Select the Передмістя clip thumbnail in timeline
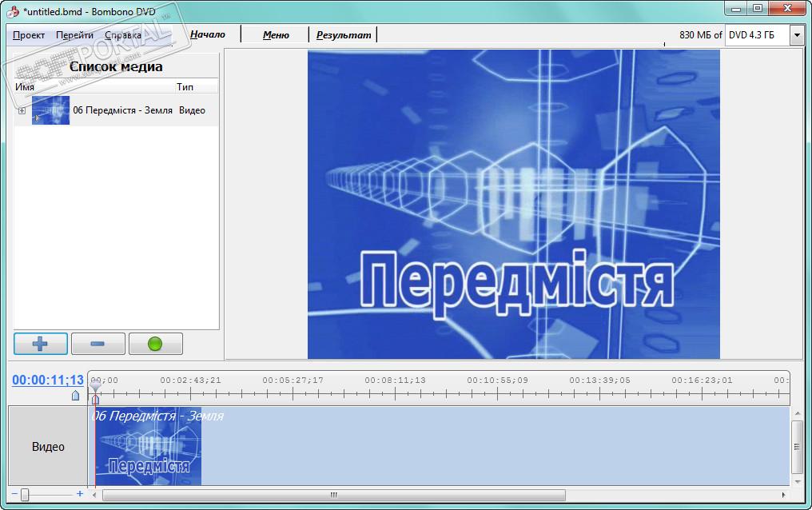Image resolution: width=812 pixels, height=510 pixels. point(149,452)
